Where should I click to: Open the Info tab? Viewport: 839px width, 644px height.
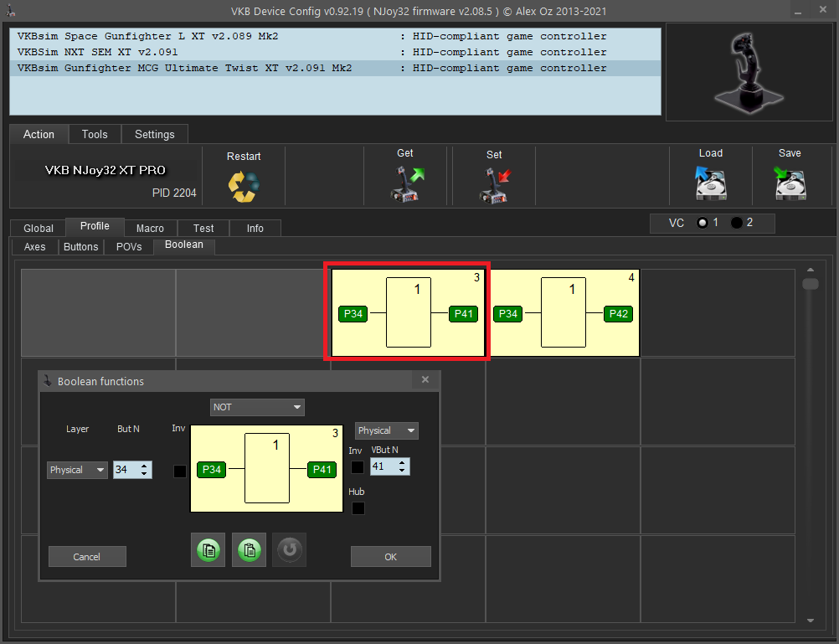tap(255, 228)
